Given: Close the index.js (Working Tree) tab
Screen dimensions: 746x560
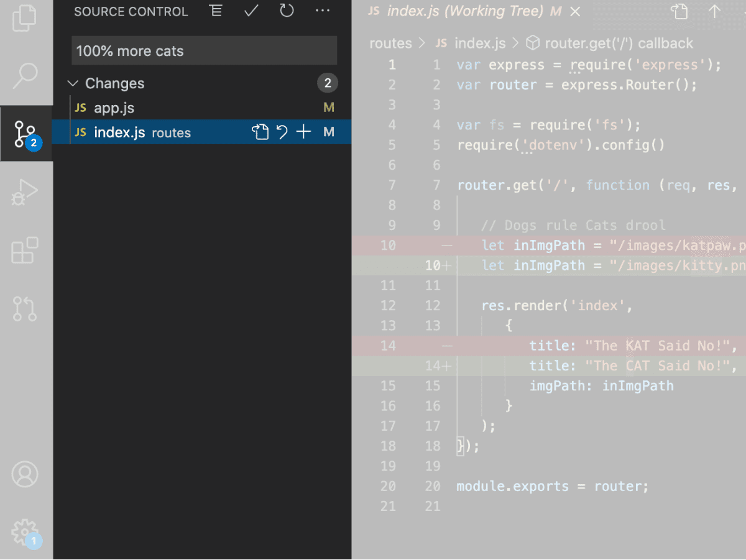Looking at the screenshot, I should [576, 11].
